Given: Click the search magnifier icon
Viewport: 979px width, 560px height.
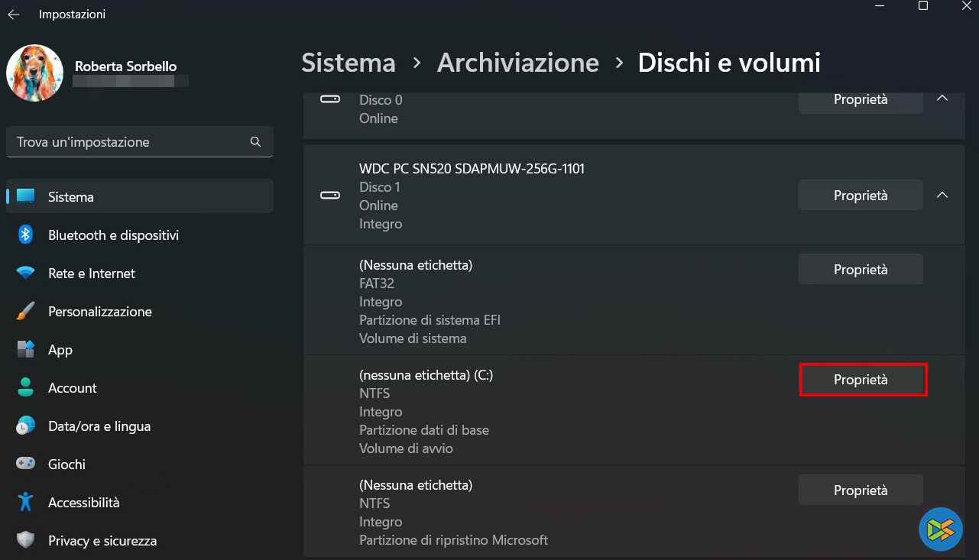Looking at the screenshot, I should tap(255, 142).
